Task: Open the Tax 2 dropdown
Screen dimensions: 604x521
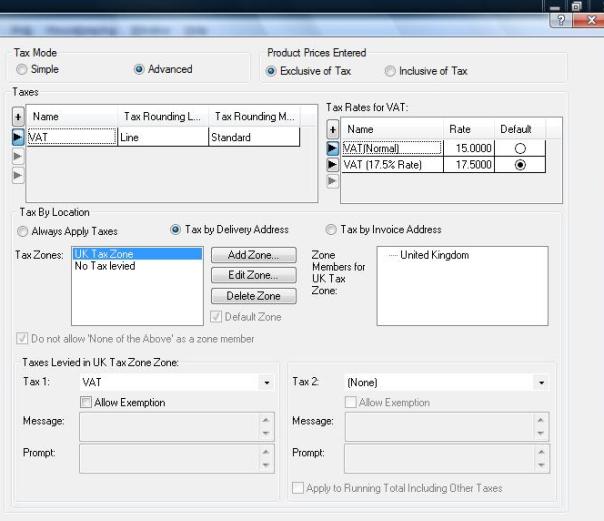Action: (x=541, y=383)
